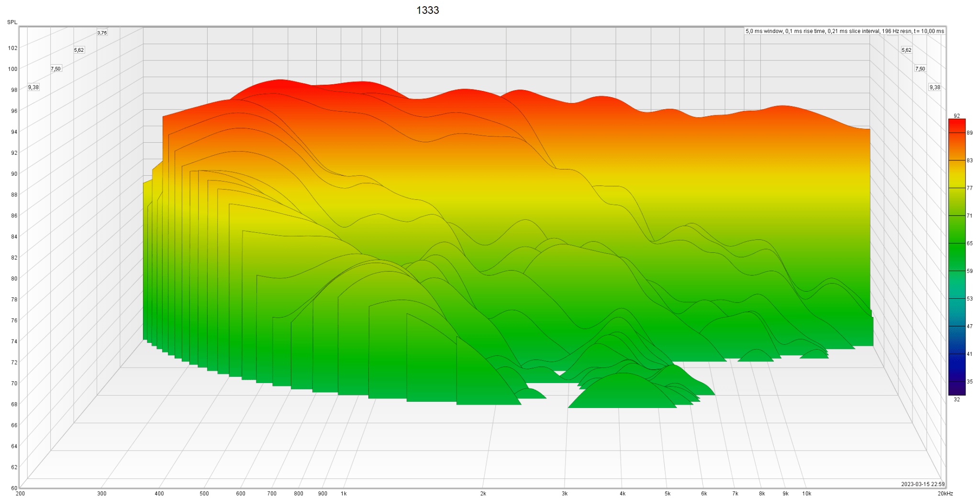Click the "20kHz" frequency axis label

(x=945, y=493)
